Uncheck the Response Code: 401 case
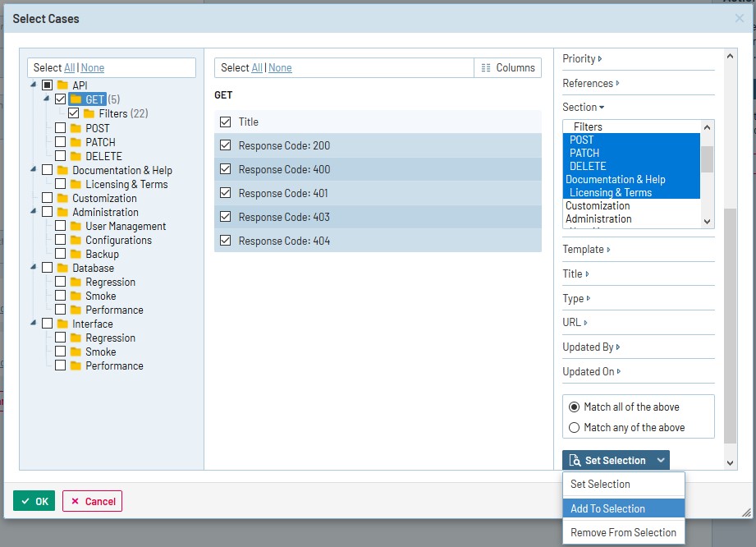The image size is (756, 547). (x=226, y=193)
